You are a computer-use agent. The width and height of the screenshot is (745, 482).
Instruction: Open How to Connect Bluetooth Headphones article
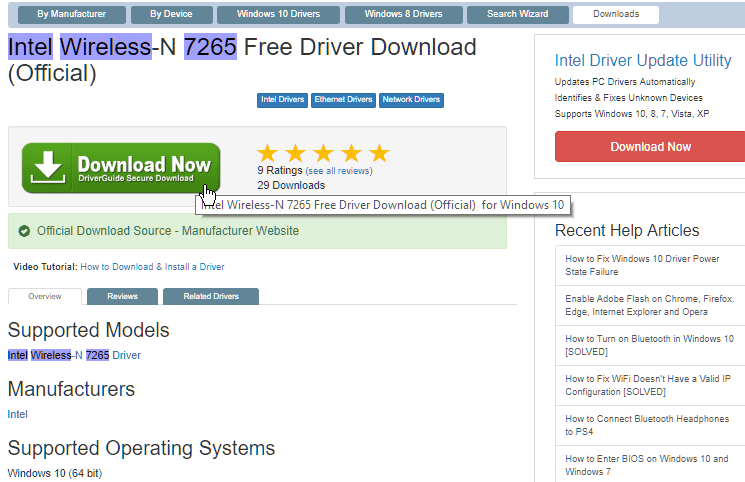click(x=647, y=425)
